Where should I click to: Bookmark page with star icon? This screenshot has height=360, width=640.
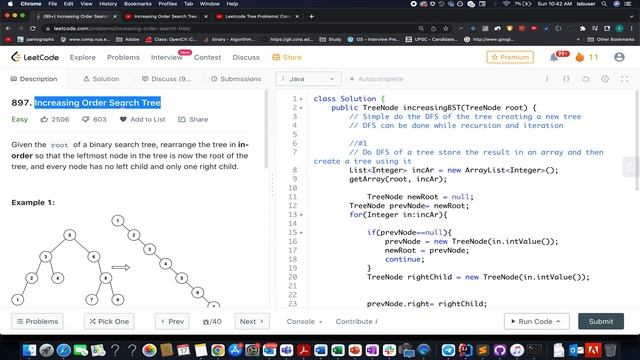446,29
